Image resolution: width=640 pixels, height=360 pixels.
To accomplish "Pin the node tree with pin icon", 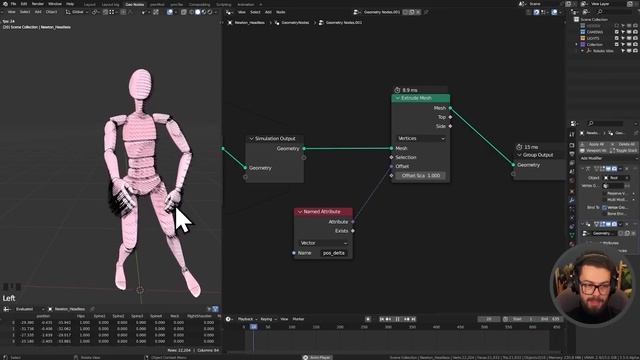I will [426, 12].
